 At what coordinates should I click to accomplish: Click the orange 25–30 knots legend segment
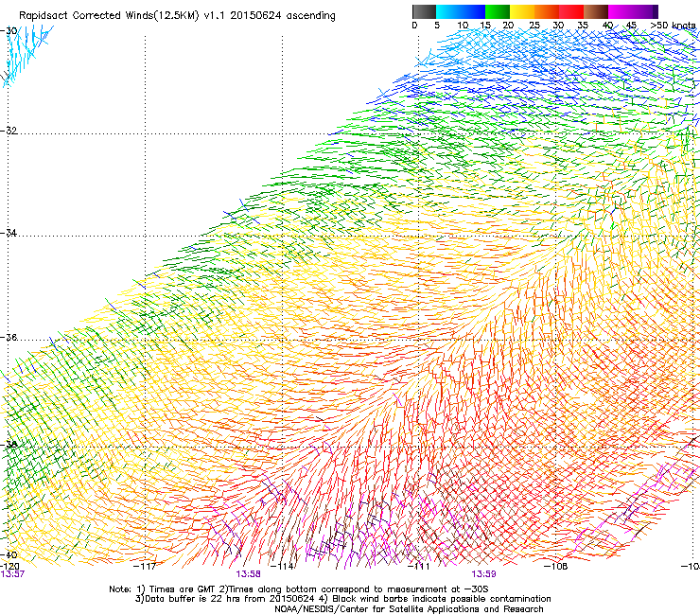coord(547,11)
